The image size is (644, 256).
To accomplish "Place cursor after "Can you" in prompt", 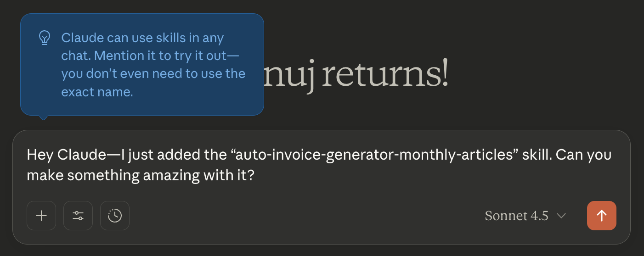I will point(612,155).
